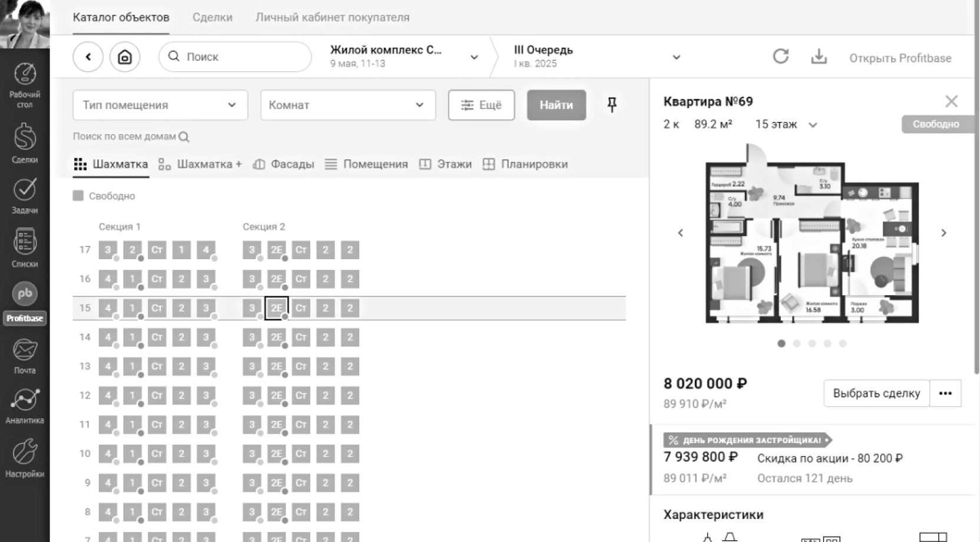This screenshot has width=980, height=542.
Task: Pin the filter panel
Action: click(x=612, y=105)
